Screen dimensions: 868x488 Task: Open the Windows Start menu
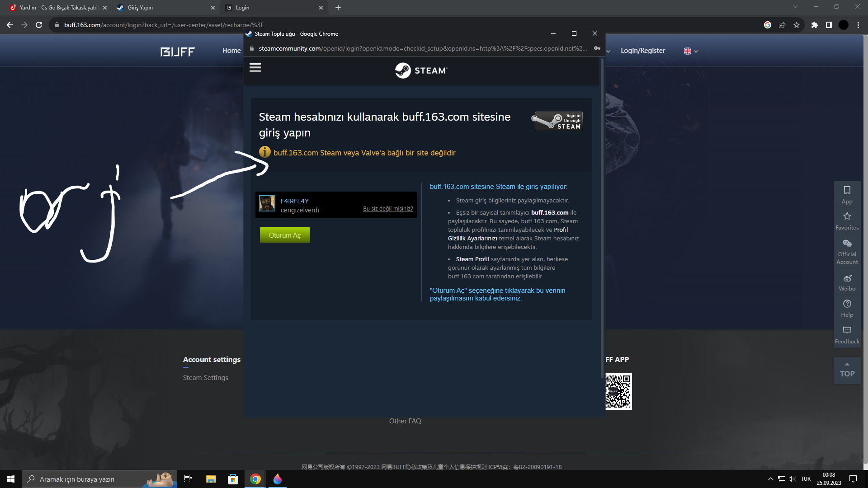click(11, 479)
